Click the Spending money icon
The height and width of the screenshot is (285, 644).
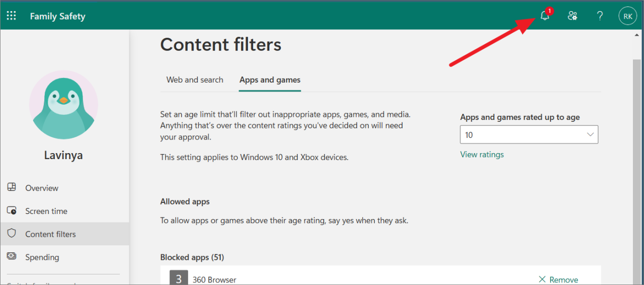point(12,256)
